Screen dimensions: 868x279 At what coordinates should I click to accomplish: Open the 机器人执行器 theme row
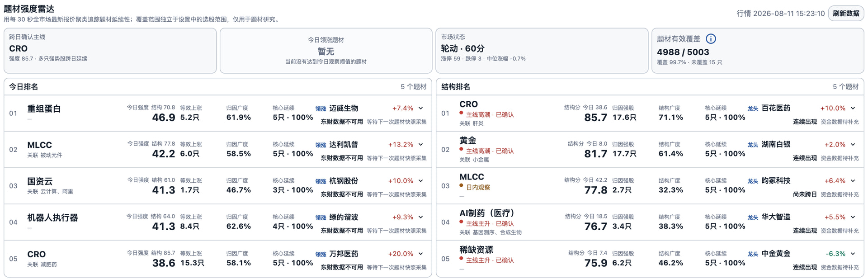218,222
